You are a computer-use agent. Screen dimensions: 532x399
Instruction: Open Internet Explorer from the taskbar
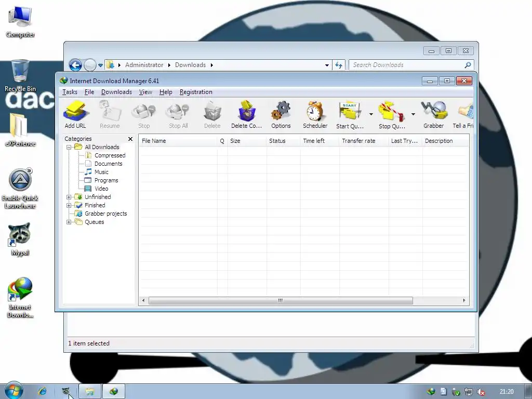[43, 392]
